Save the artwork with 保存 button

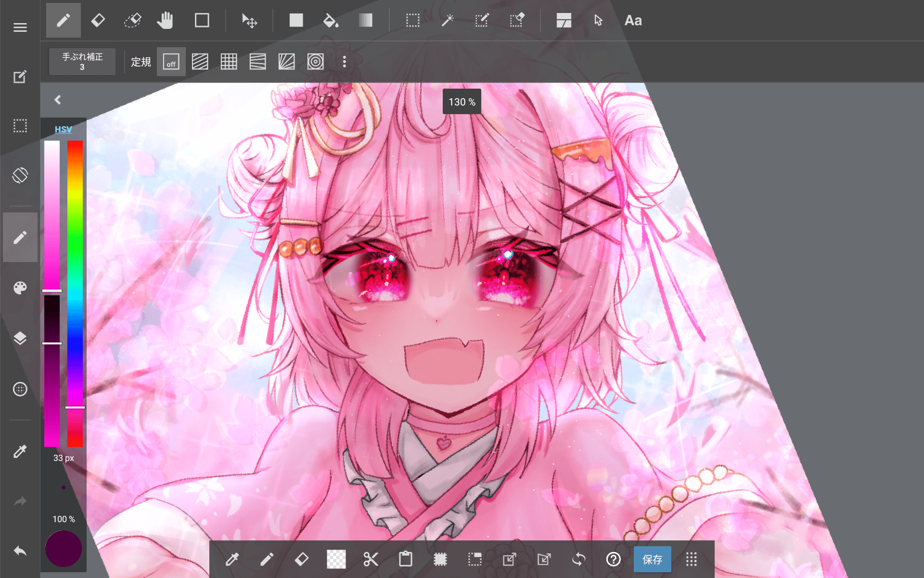(652, 559)
